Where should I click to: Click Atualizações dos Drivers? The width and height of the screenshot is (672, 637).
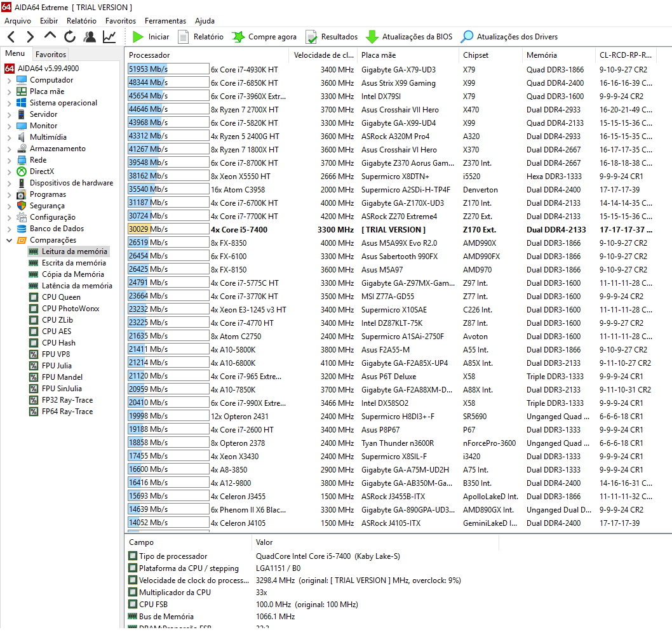[509, 37]
